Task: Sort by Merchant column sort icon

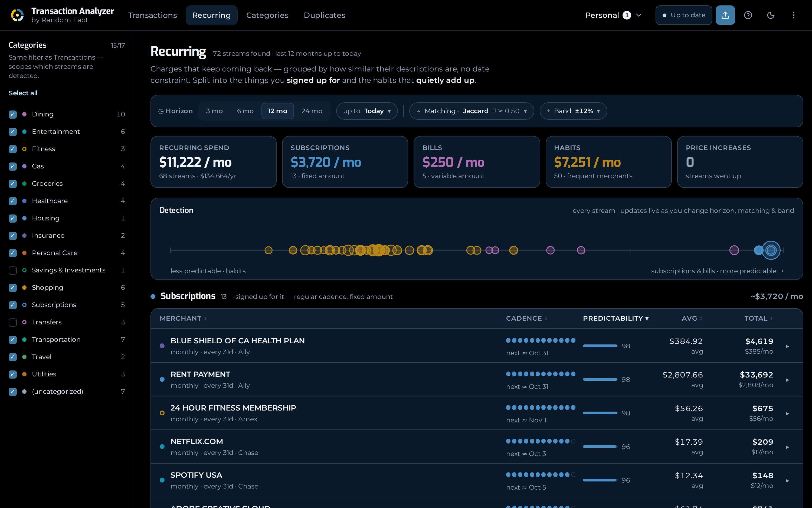Action: coord(205,318)
